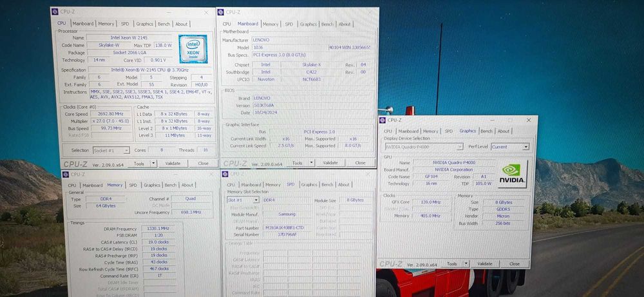Click southbridge value 'C422'

[312, 72]
